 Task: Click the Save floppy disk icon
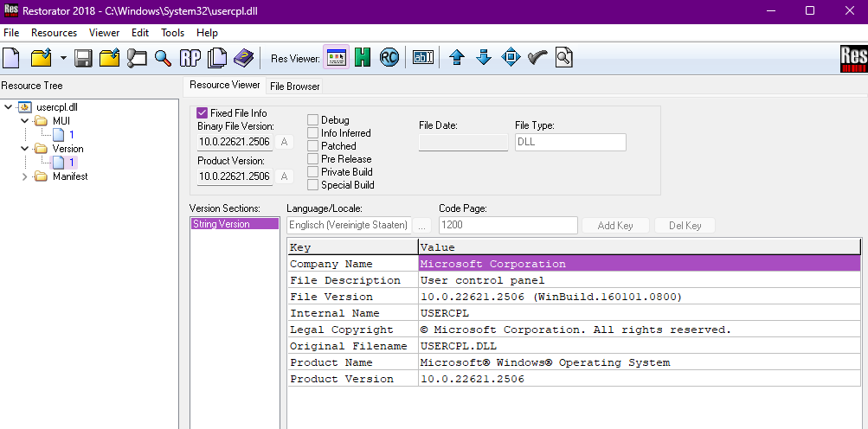[x=83, y=57]
